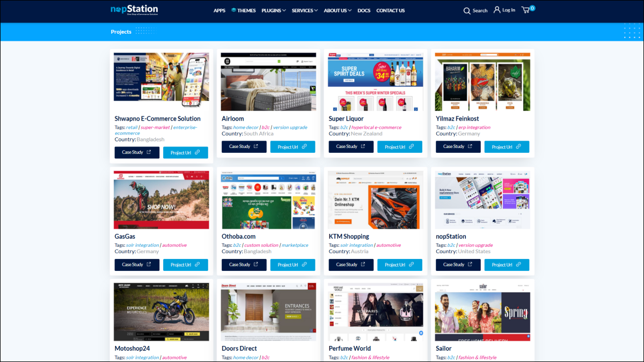Screen dimensions: 644x362
Task: Open Project Url for Othoba.com
Action: [292, 264]
